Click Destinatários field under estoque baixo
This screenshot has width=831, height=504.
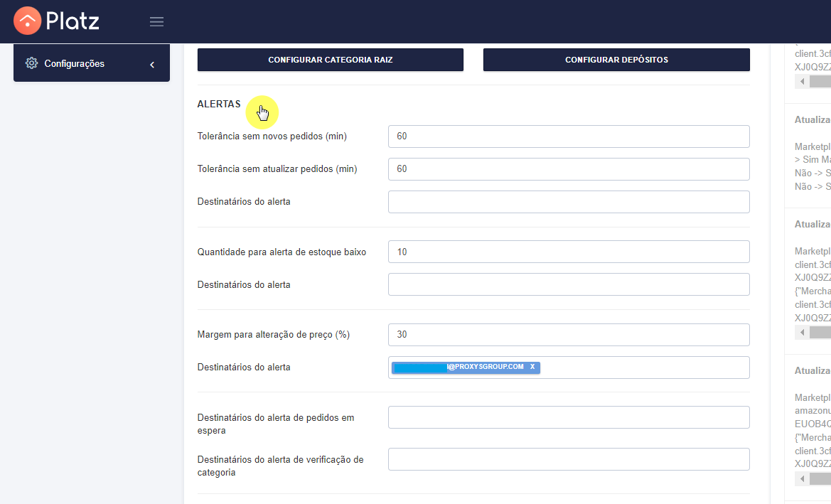[x=569, y=284]
